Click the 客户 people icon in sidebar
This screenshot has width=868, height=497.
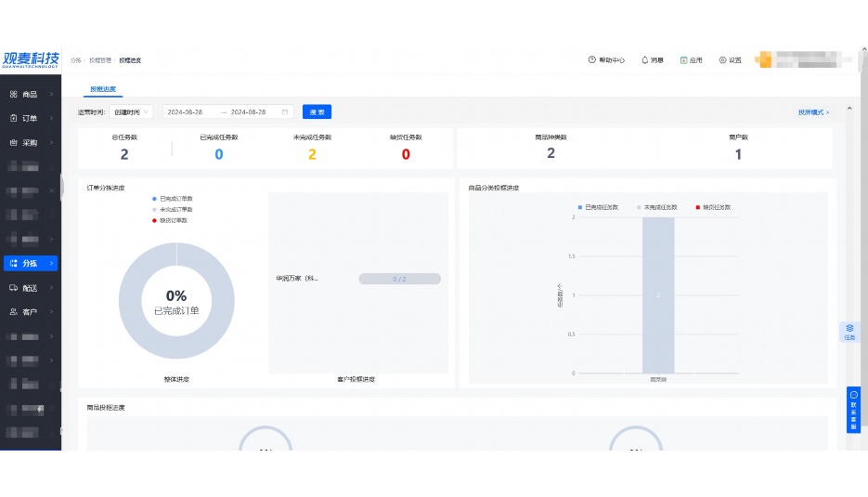pyautogui.click(x=13, y=312)
